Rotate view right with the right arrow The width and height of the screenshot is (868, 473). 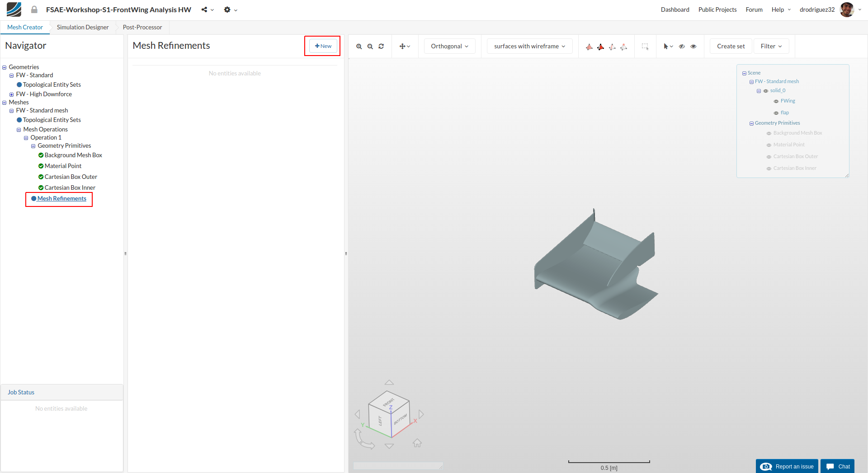[x=421, y=414]
